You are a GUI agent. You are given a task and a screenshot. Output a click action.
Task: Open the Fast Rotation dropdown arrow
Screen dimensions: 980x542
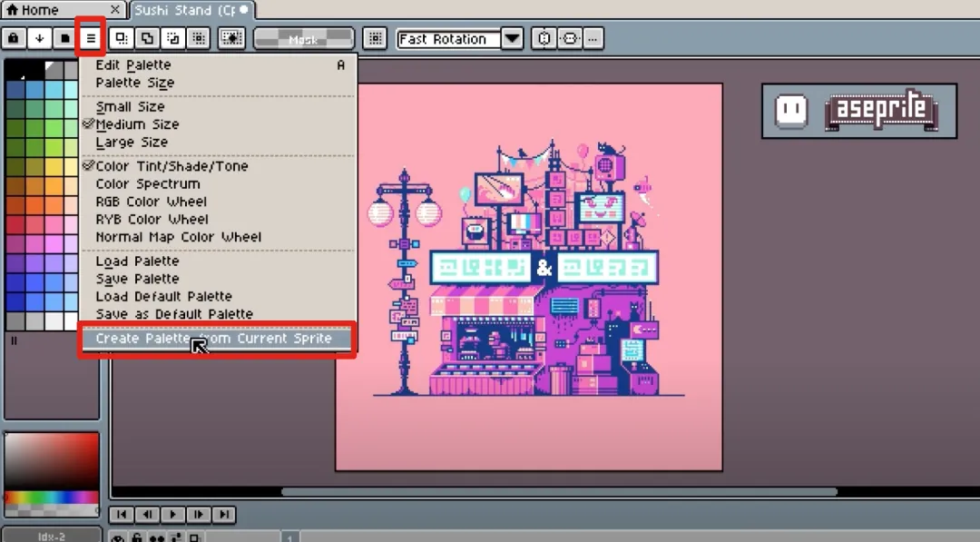pyautogui.click(x=512, y=39)
